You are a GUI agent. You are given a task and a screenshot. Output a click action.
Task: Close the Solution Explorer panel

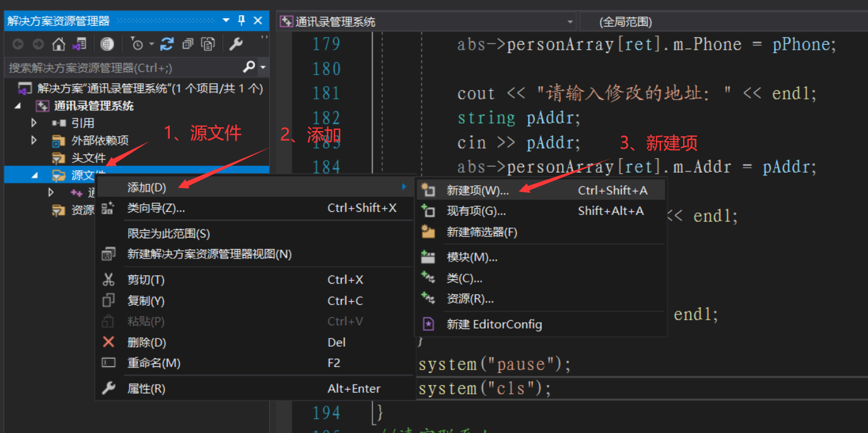click(x=257, y=21)
